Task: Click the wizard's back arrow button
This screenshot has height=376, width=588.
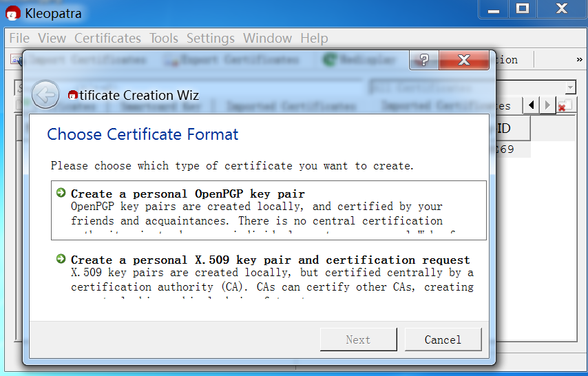Action: point(45,94)
